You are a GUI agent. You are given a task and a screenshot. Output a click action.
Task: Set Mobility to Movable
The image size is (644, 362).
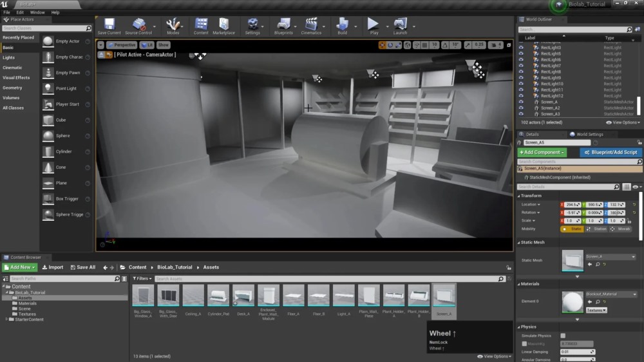(620, 229)
